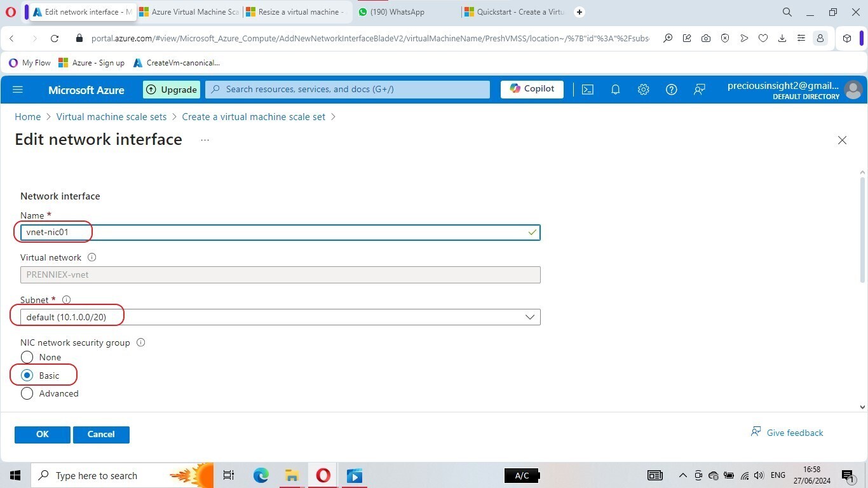Click the zoom magnifier icon in address bar
The height and width of the screenshot is (488, 868).
tap(668, 38)
